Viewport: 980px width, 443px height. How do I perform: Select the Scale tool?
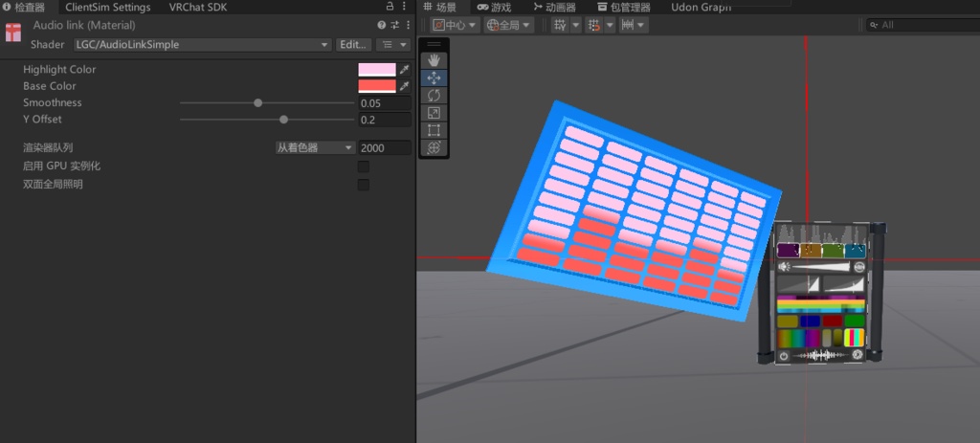coord(434,113)
